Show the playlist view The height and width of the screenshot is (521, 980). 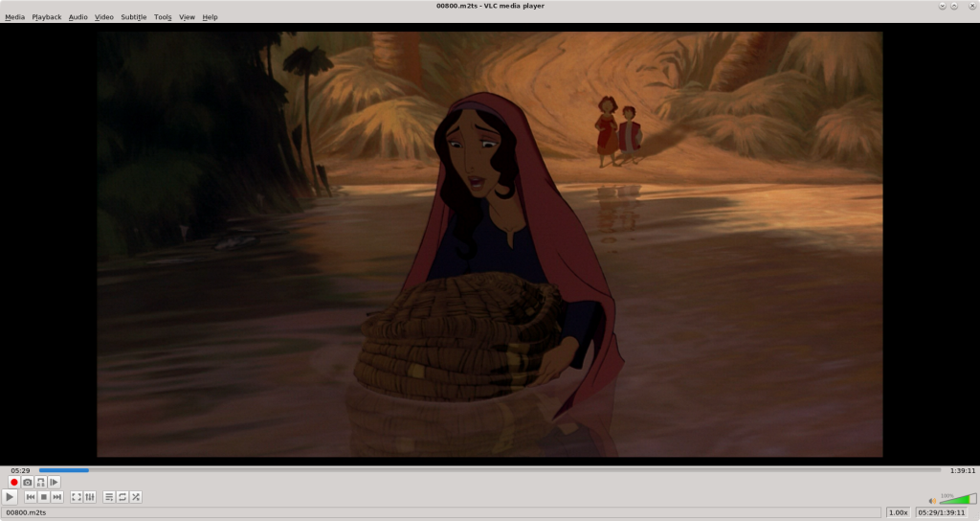coord(109,497)
